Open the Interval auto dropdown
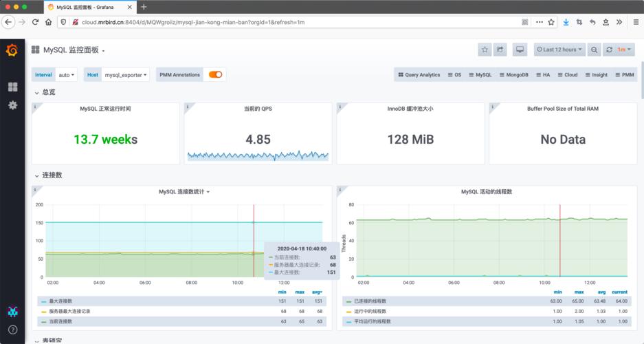This screenshot has height=344, width=644. (67, 74)
